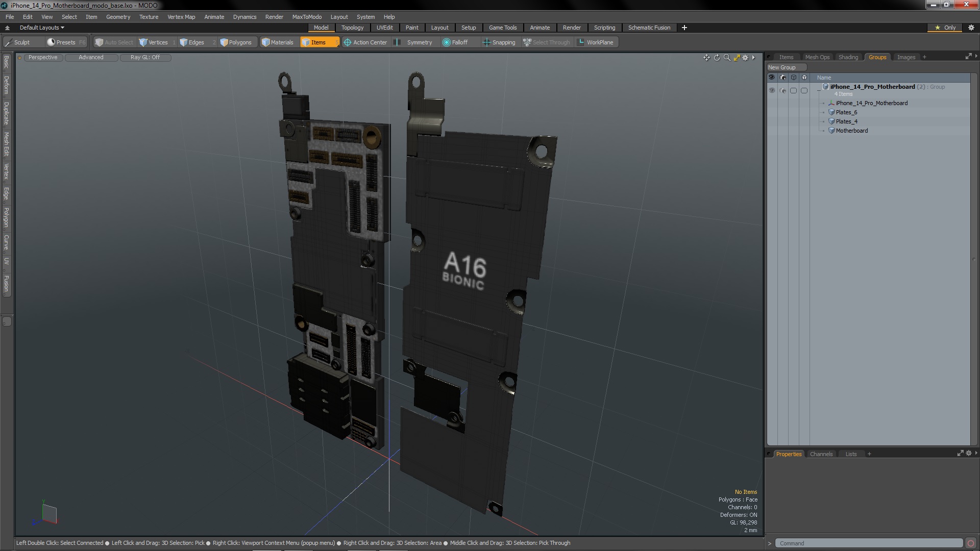
Task: Switch to the Topology layout tab
Action: point(352,28)
